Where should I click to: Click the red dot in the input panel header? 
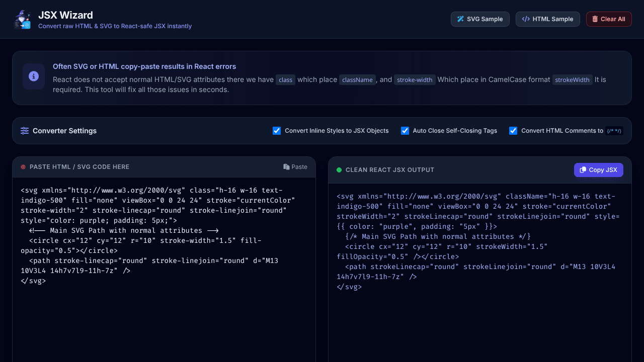coord(23,167)
